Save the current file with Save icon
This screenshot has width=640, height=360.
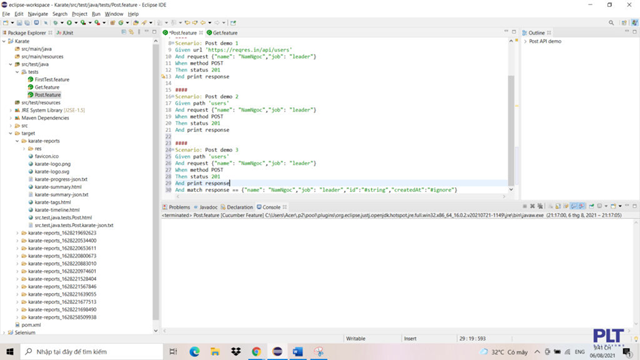click(19, 23)
